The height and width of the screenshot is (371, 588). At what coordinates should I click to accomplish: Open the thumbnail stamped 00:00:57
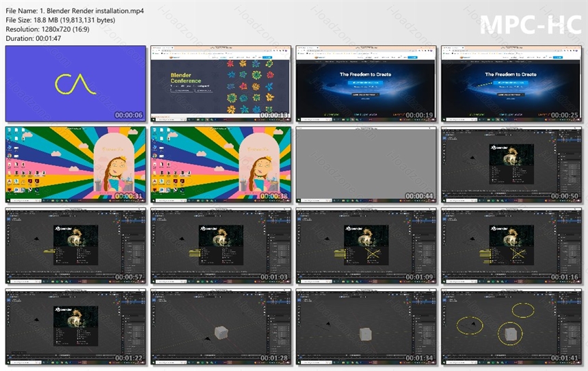tap(75, 245)
